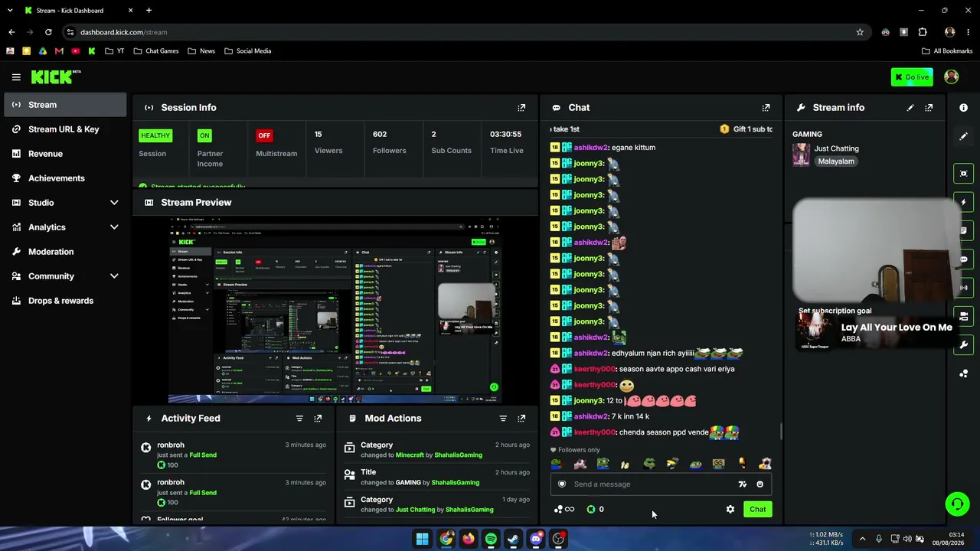
Task: Open Drops & rewards page
Action: pyautogui.click(x=65, y=301)
